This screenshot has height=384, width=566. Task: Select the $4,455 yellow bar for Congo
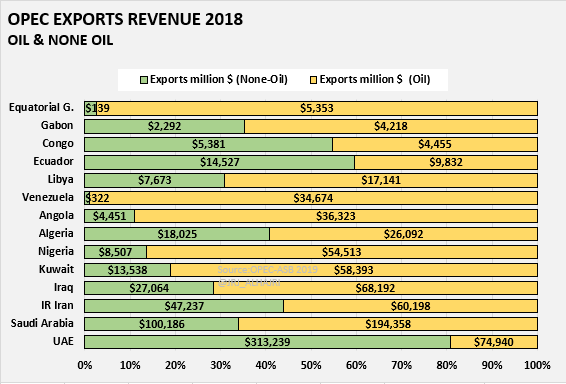[x=435, y=144]
